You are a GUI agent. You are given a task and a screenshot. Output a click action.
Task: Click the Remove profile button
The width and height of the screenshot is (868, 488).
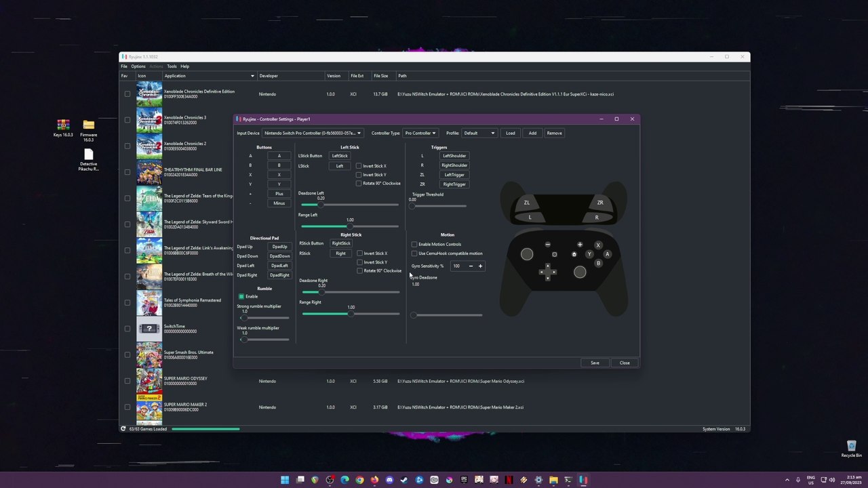pyautogui.click(x=554, y=133)
